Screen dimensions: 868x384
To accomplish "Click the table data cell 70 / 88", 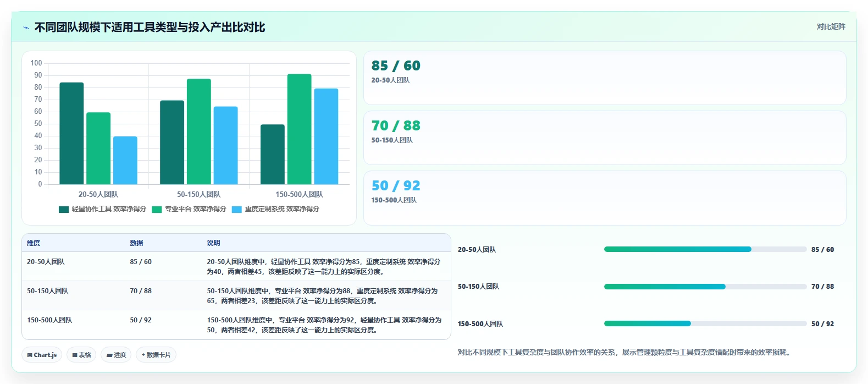I will click(x=141, y=291).
